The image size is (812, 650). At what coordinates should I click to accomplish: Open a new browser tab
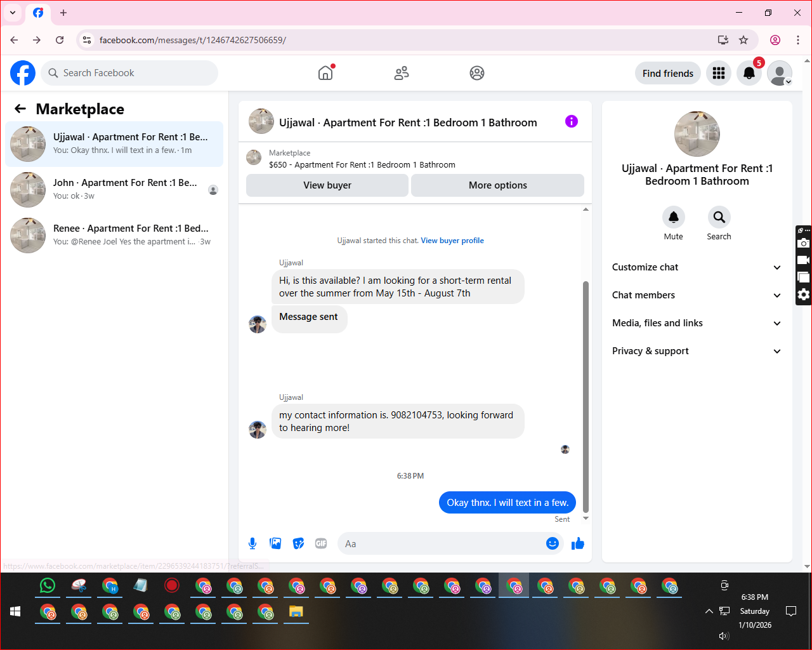pyautogui.click(x=63, y=13)
